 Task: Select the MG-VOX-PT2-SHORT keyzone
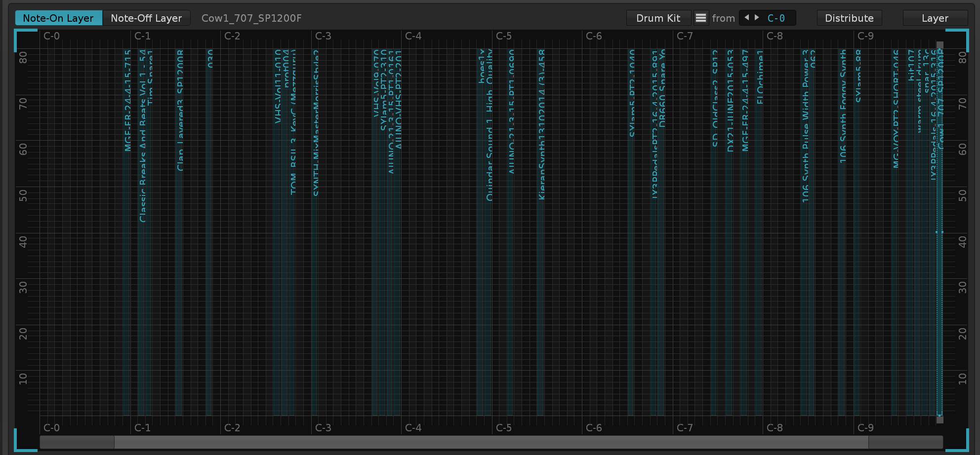[896, 296]
